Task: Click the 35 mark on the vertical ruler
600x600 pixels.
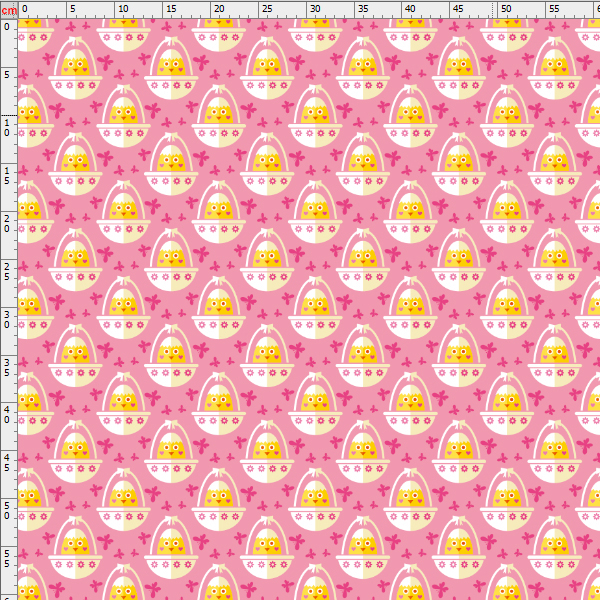Action: pos(7,367)
